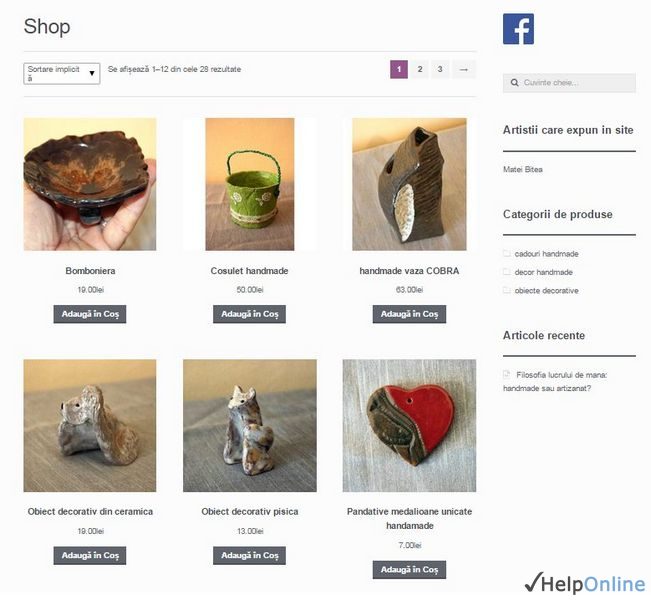
Task: Add Obiect decorativ pisica to cart
Action: coord(250,555)
